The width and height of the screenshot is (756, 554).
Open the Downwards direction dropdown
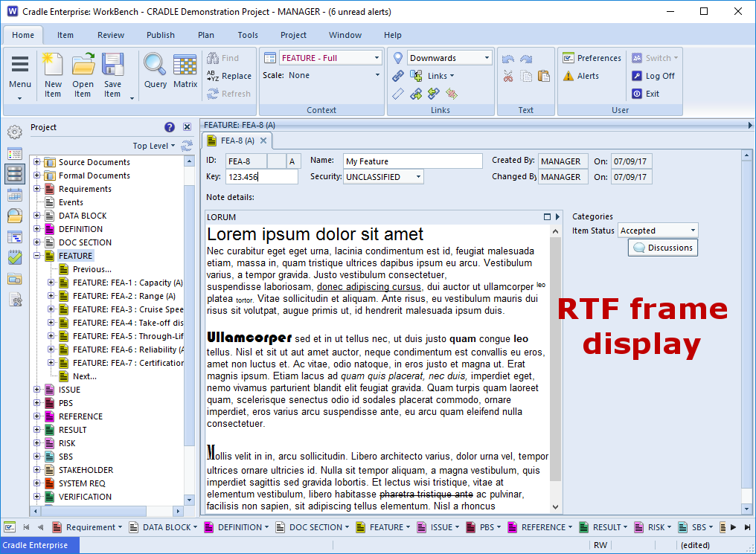487,58
